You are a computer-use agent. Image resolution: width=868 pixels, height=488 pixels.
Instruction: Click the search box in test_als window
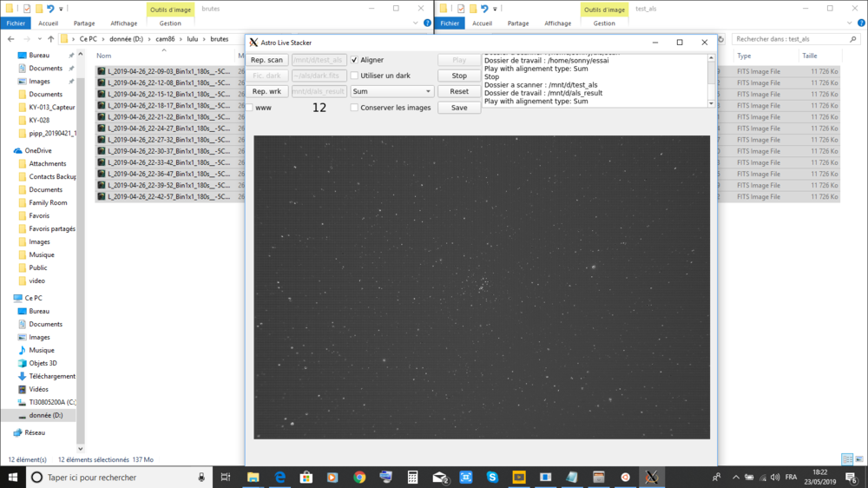795,39
